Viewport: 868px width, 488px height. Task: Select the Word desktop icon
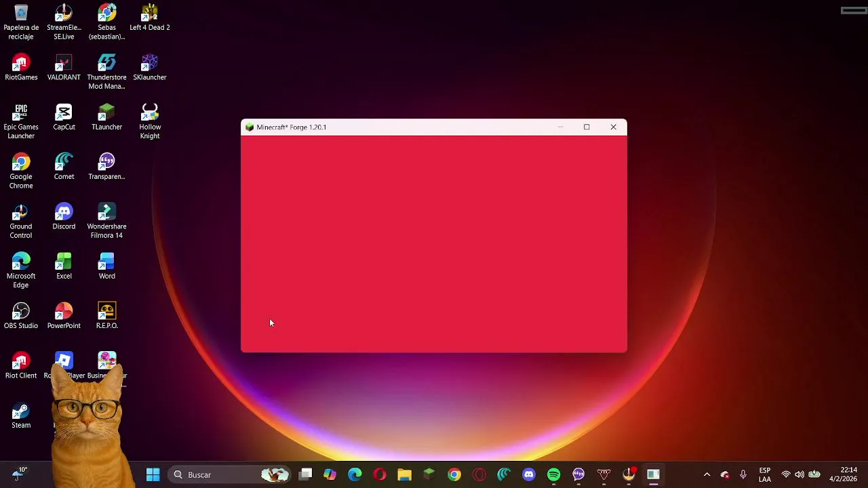[106, 266]
